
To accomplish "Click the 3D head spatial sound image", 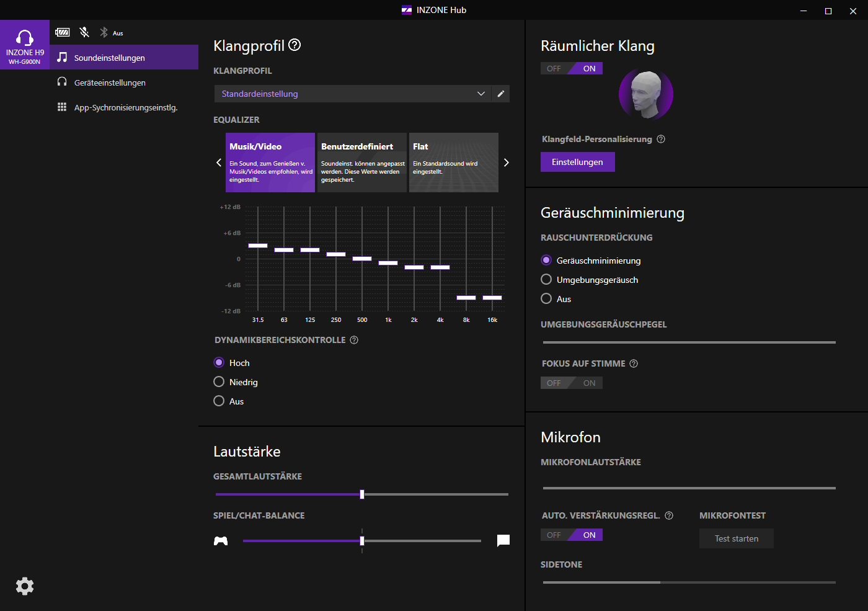I will [x=645, y=94].
